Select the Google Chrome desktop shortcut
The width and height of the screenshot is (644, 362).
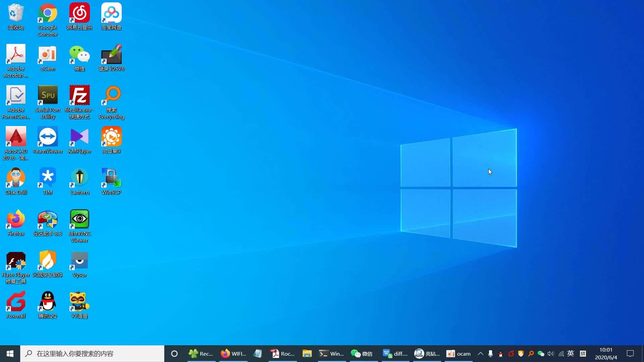[48, 20]
